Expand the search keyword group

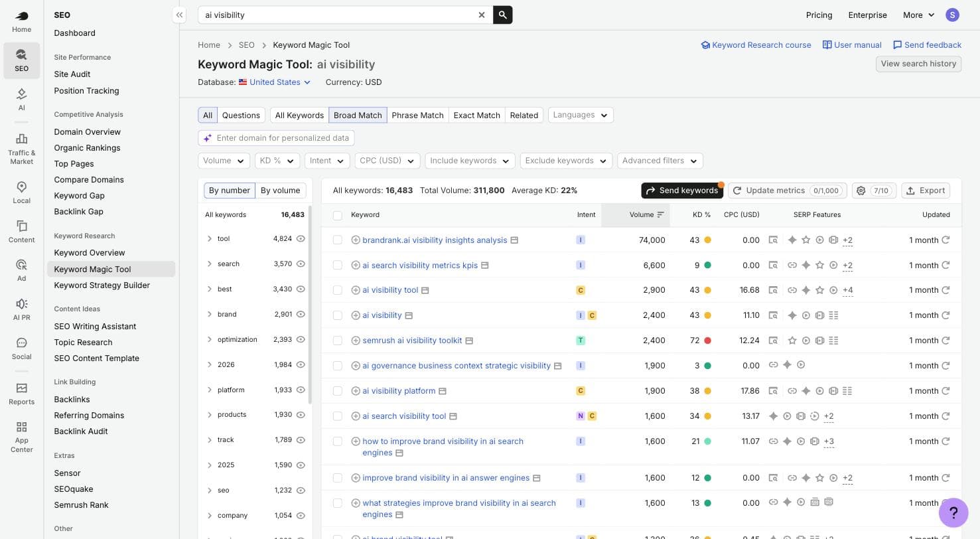point(210,264)
